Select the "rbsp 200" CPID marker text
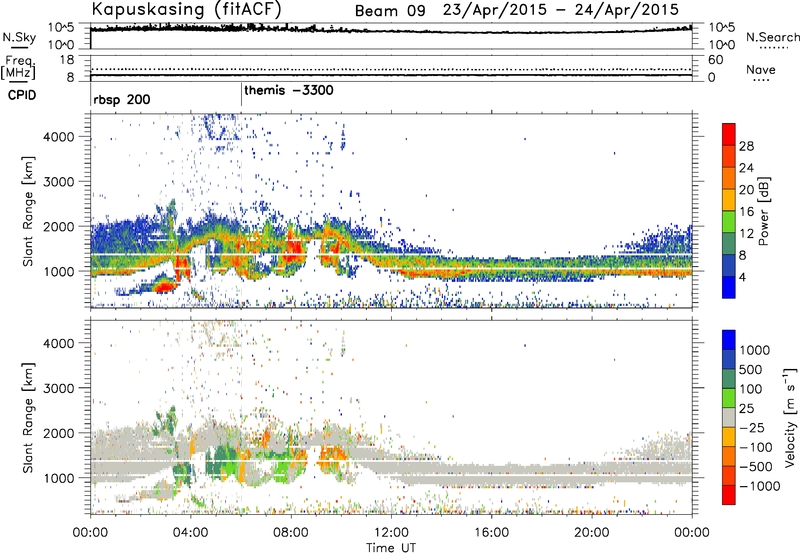This screenshot has width=800, height=554. pos(122,99)
